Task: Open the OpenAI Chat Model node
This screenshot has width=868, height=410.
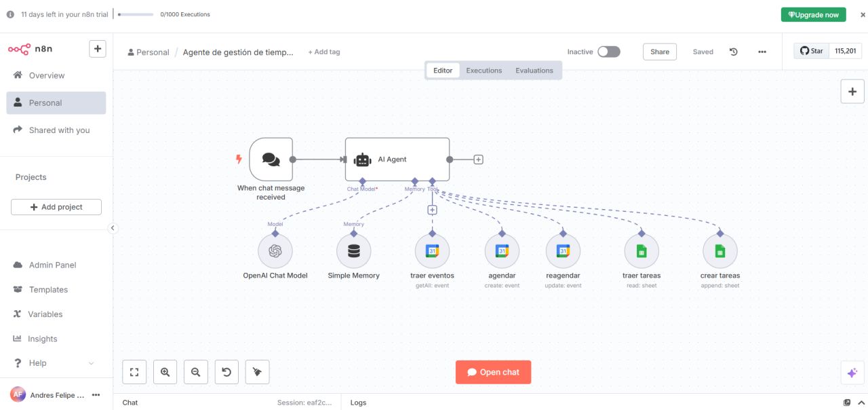Action: click(275, 251)
